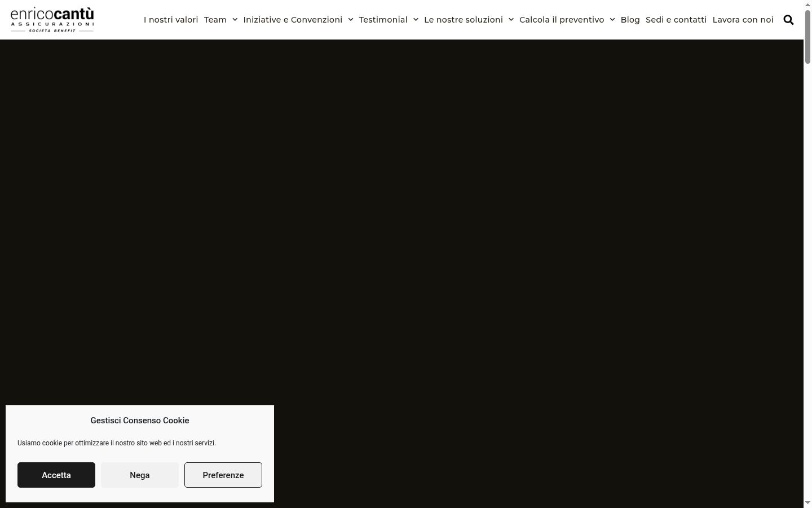The width and height of the screenshot is (812, 508).
Task: Go to the Blog page
Action: (x=630, y=20)
